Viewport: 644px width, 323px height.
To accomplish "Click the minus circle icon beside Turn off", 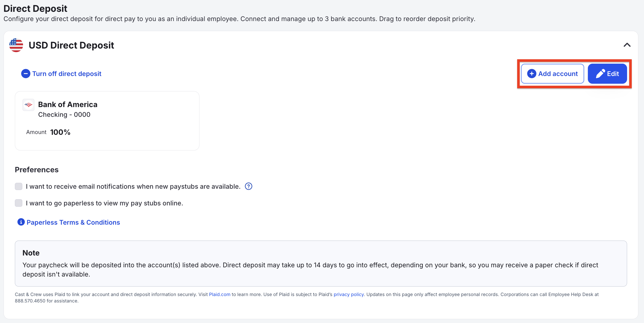I will pos(26,74).
